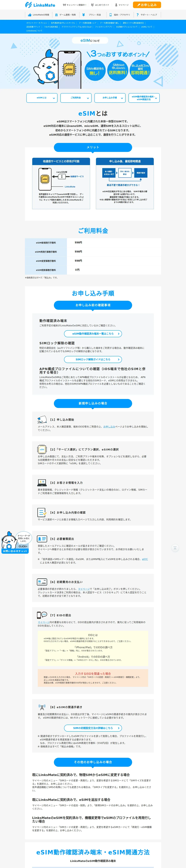Click credit card icon of step 6
The image size is (186, 868).
pyautogui.click(x=42, y=582)
